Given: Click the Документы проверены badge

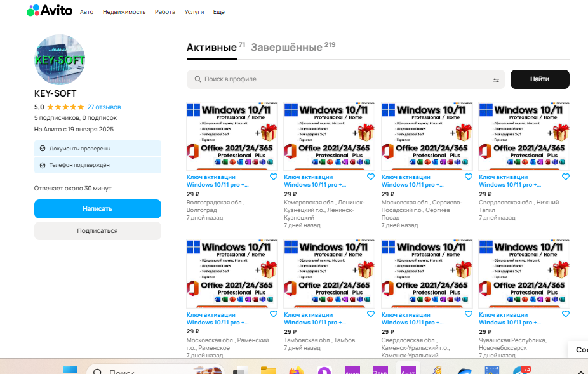Looking at the screenshot, I should coord(98,149).
